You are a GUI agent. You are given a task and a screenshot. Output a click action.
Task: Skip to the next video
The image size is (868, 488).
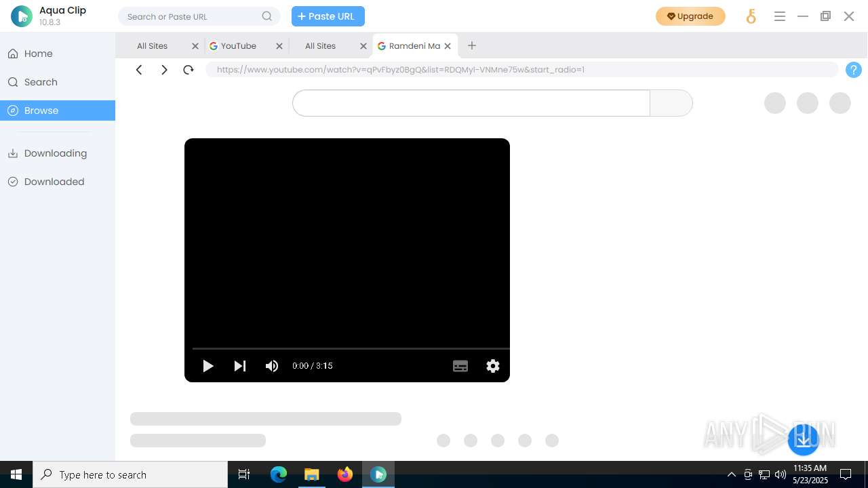[x=240, y=366]
